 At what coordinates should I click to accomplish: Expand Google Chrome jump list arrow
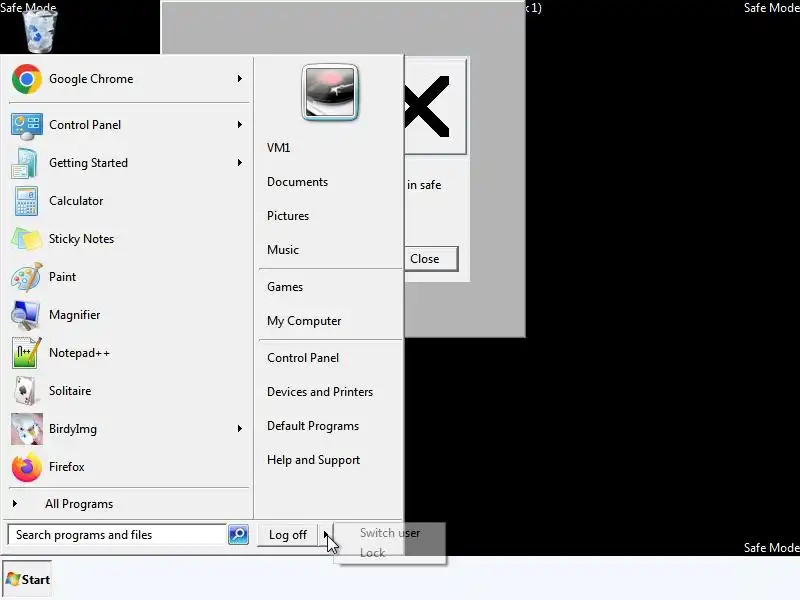(x=239, y=79)
